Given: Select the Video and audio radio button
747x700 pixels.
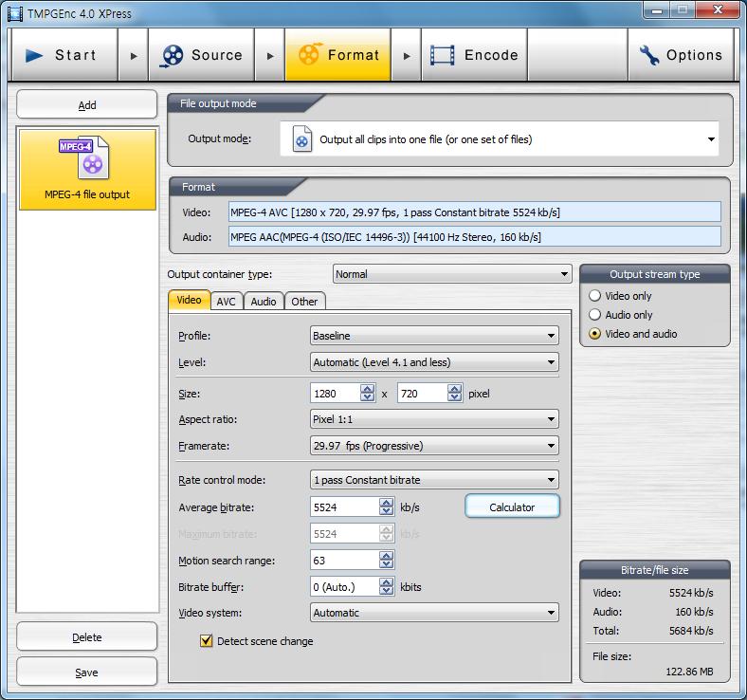Looking at the screenshot, I should click(594, 334).
